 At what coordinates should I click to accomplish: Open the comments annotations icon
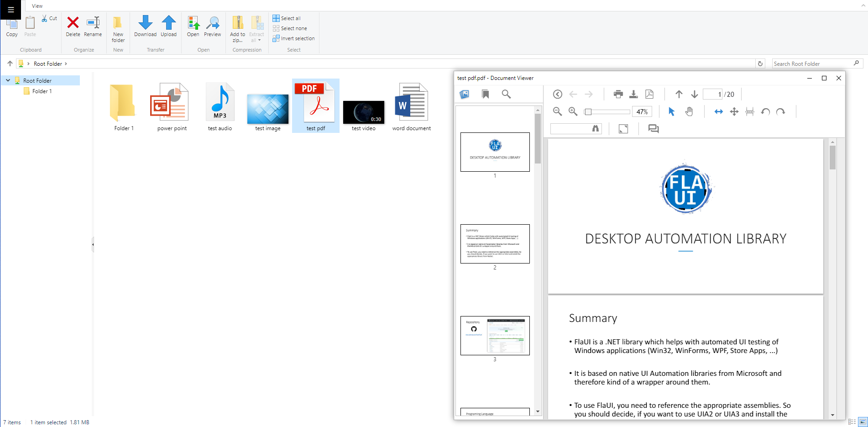654,129
